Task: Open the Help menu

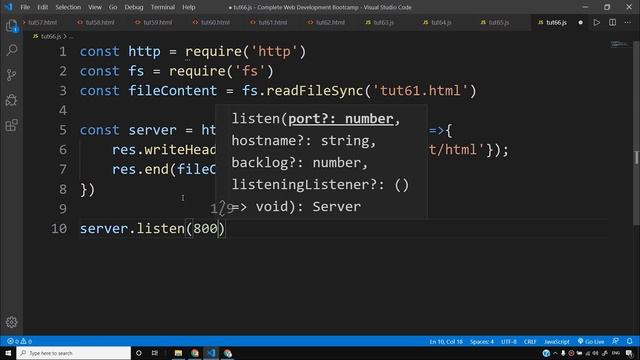Action: pyautogui.click(x=189, y=7)
